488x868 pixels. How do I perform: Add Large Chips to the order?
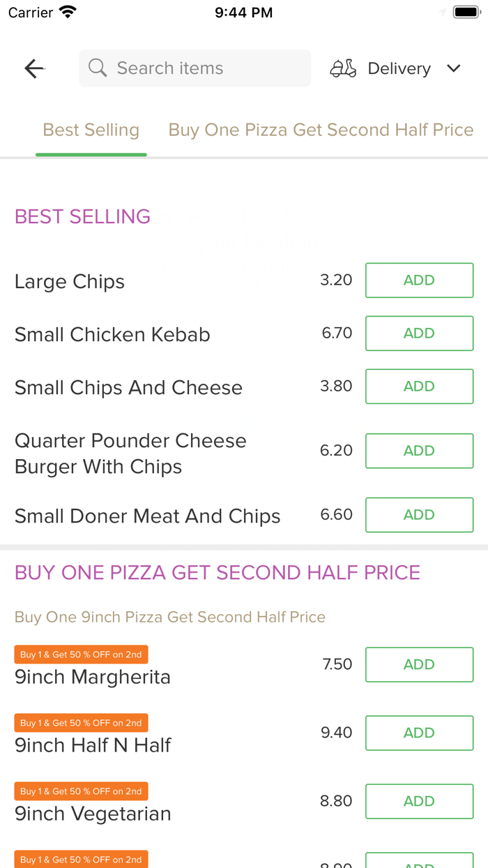coord(419,280)
